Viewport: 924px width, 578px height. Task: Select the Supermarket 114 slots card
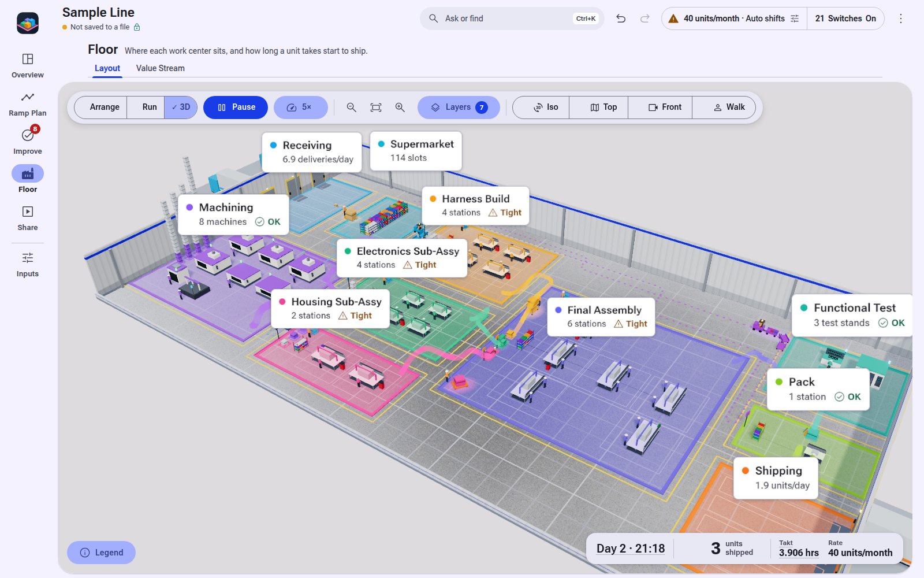[416, 151]
